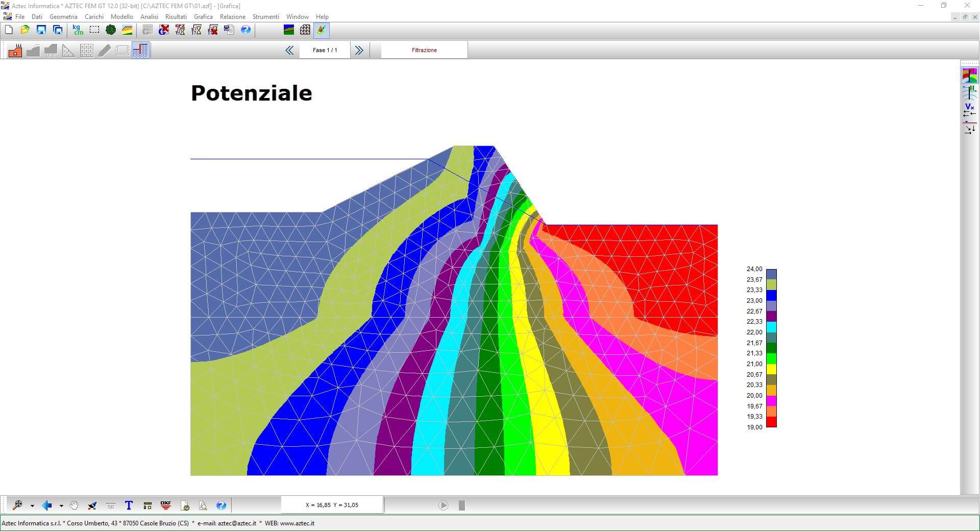The image size is (980, 531).
Task: Click the dashed selection rectangle icon
Action: (x=94, y=30)
